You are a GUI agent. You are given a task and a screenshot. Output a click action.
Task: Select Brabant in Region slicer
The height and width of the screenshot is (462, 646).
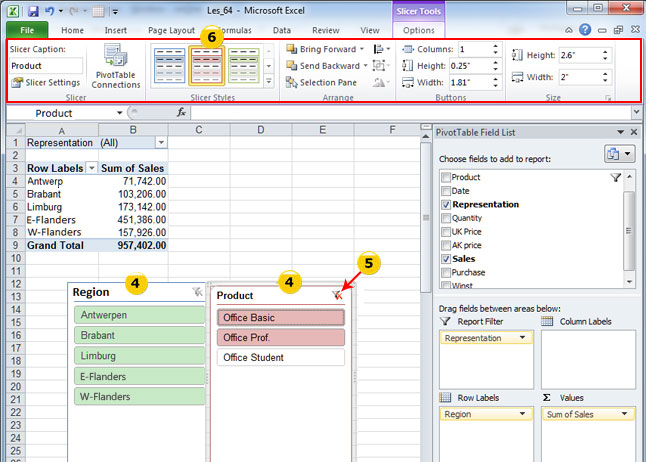tap(139, 335)
